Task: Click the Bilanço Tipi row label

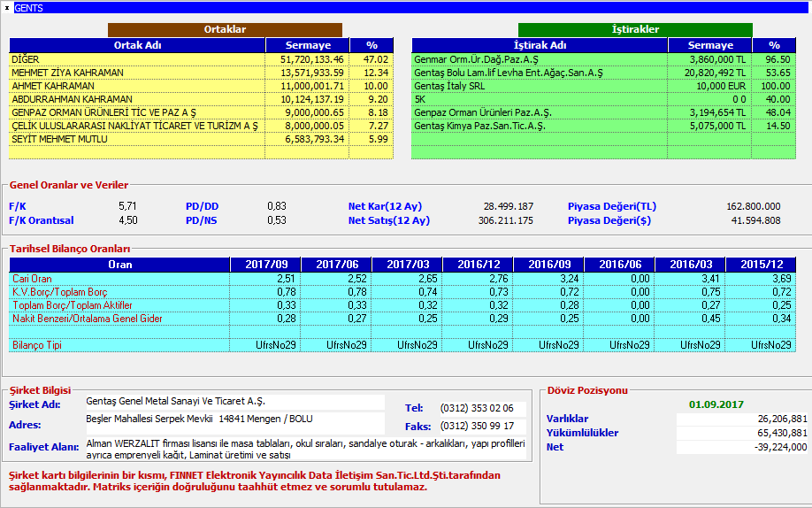Action: click(37, 345)
